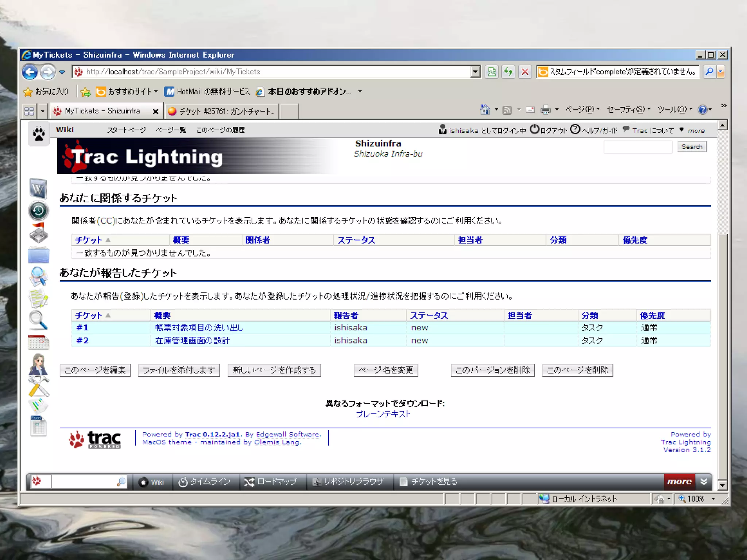
Task: Expand the bottom bar double-chevron toggle
Action: tap(704, 481)
